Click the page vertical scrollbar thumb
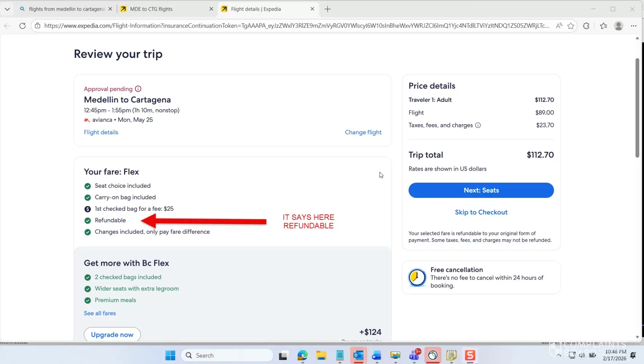Screen dimensions: 644x364 [x=637, y=108]
